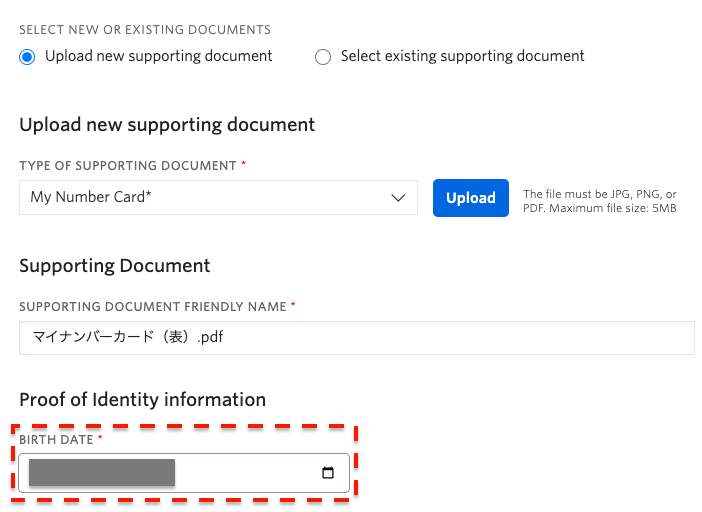The height and width of the screenshot is (512, 702).
Task: Click the 'Supporting Document' section heading
Action: tap(115, 265)
